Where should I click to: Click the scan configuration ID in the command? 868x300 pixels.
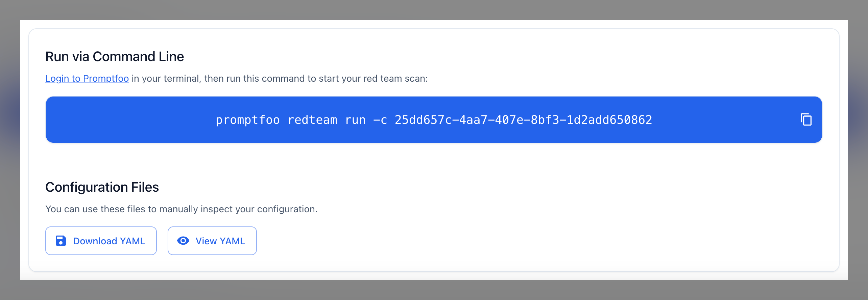[x=523, y=119]
